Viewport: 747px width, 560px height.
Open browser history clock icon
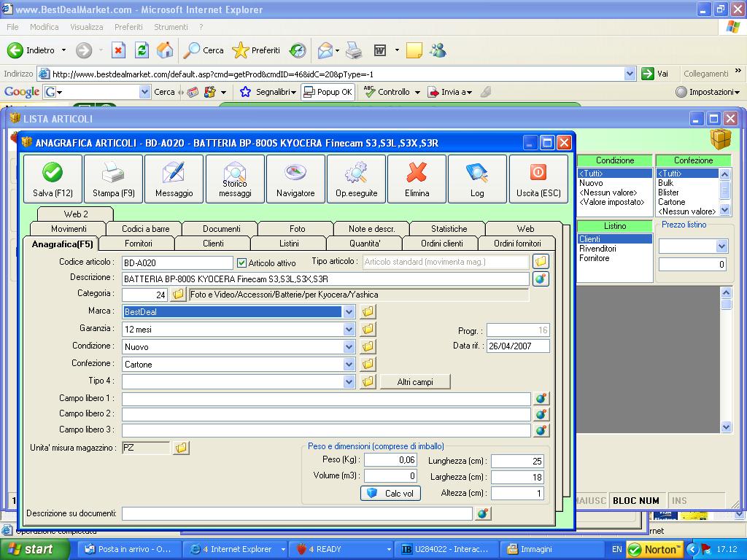[x=298, y=50]
